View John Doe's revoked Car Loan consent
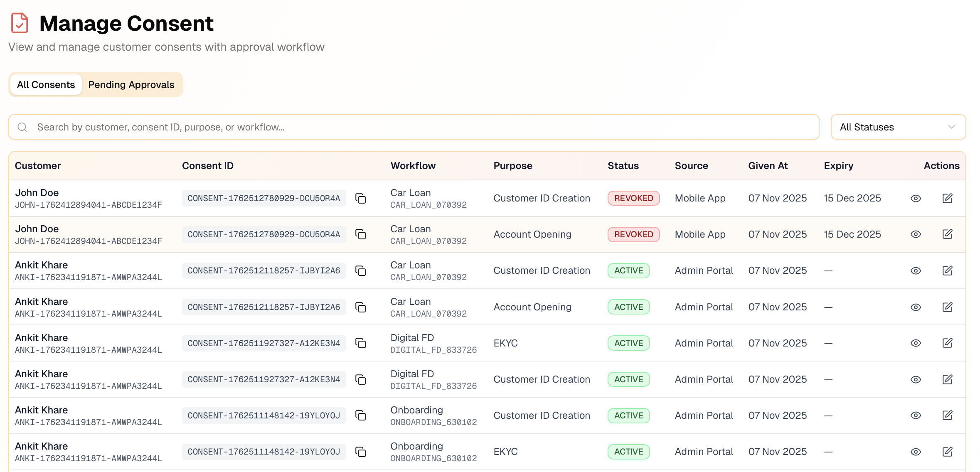Screen dimensions: 980x472 (x=916, y=198)
